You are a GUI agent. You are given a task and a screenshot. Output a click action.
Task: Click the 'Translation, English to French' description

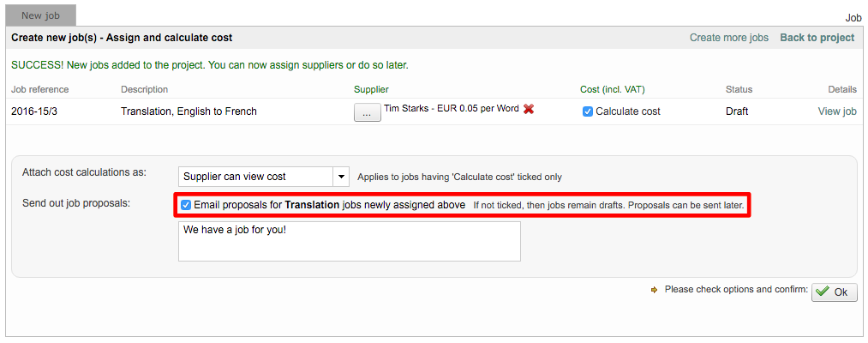click(189, 111)
